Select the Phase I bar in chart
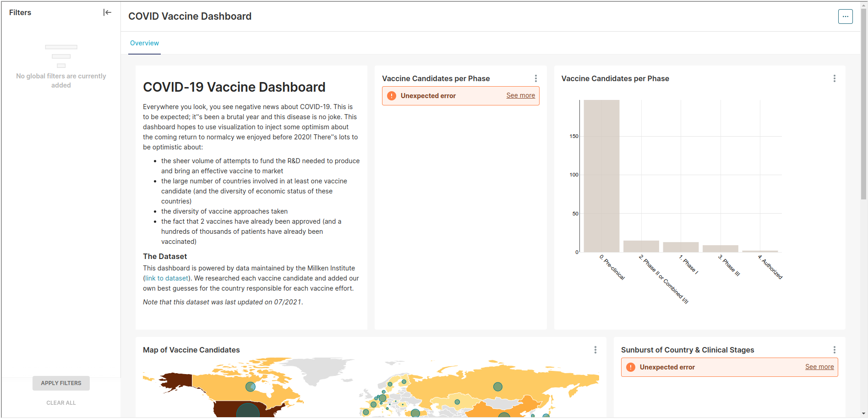Image resolution: width=868 pixels, height=419 pixels. (x=681, y=247)
